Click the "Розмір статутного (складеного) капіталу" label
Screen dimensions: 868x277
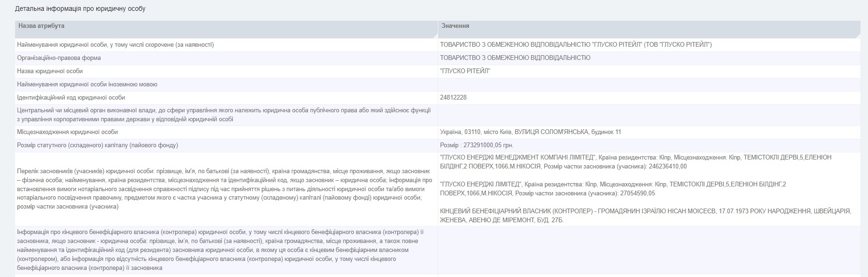coord(97,145)
